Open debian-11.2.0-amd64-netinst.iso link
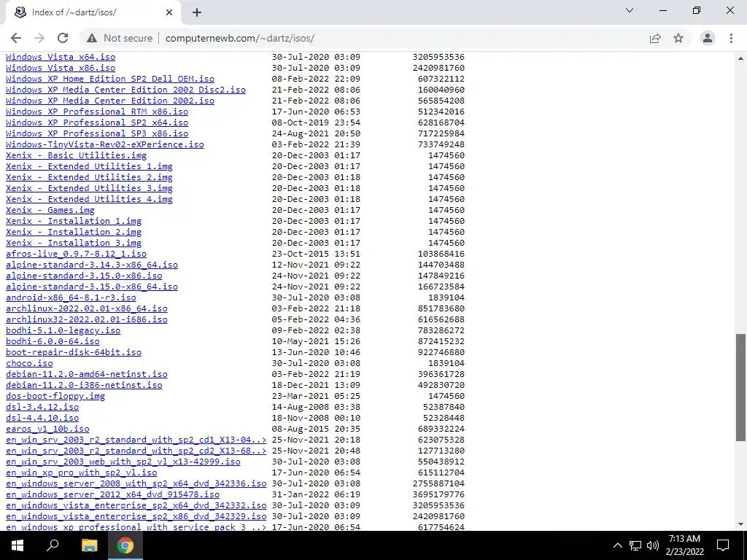747x560 pixels. pos(87,374)
